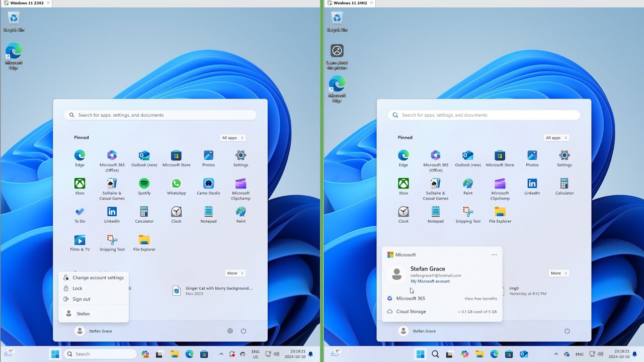Click the Copilot icon on 23H2 taskbar
Image resolution: width=644 pixels, height=362 pixels.
click(x=145, y=354)
